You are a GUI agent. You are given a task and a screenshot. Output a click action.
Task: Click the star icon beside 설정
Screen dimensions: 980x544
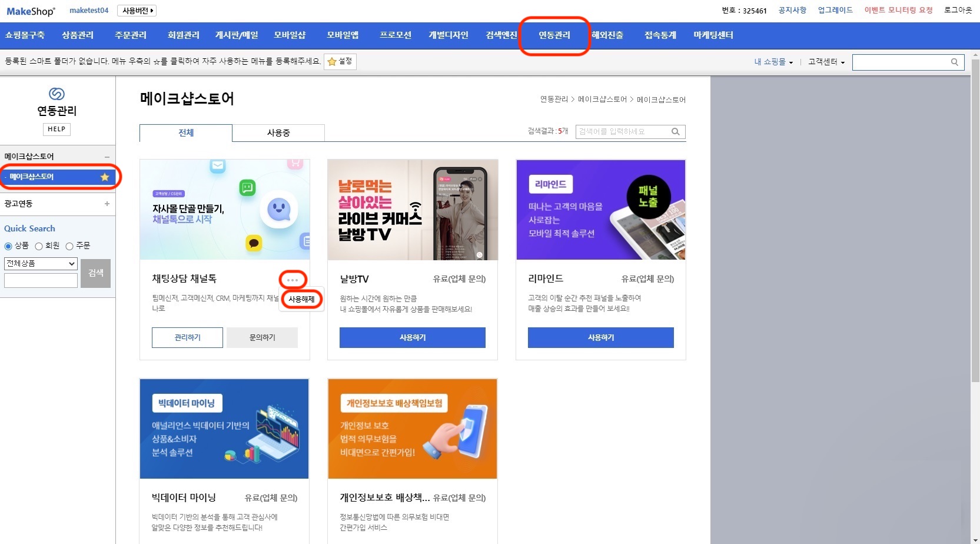click(332, 61)
